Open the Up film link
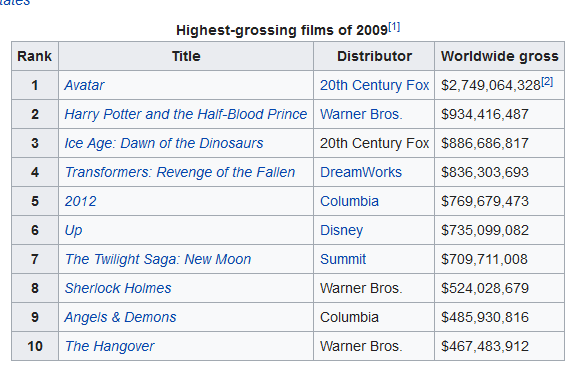 click(73, 230)
